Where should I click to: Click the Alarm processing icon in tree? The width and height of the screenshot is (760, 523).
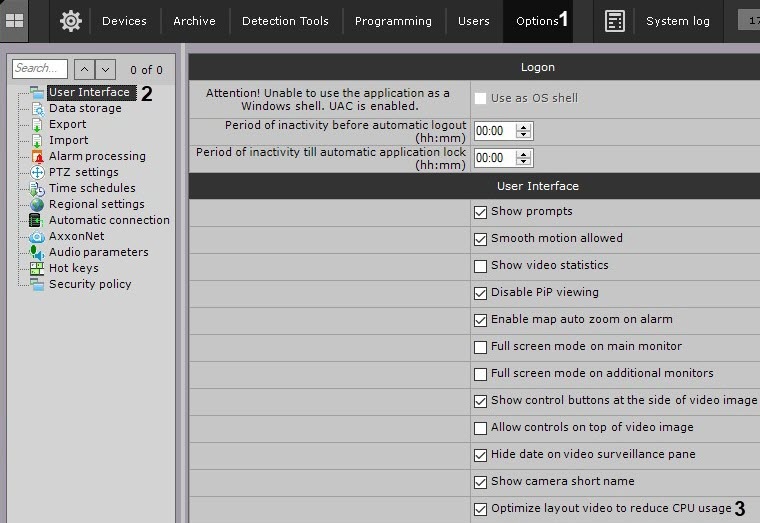[37, 156]
